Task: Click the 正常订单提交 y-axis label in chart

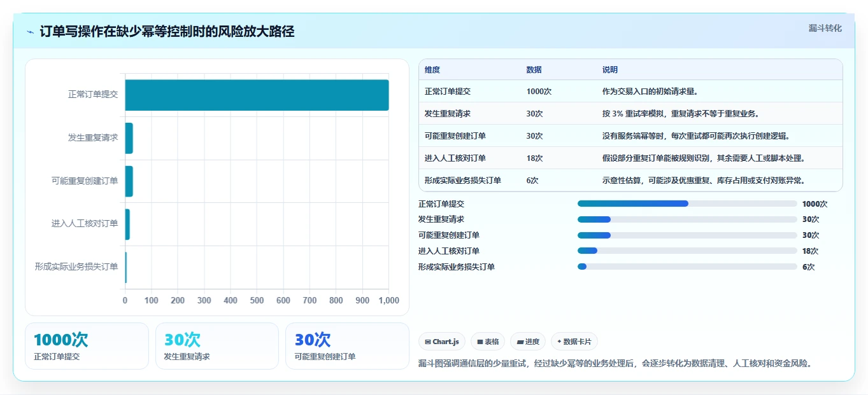Action: [93, 94]
